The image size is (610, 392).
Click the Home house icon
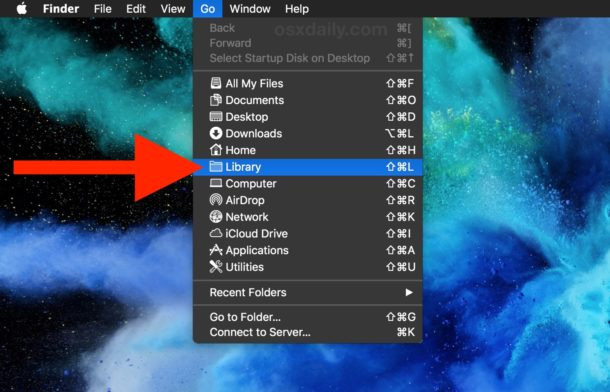click(x=216, y=150)
